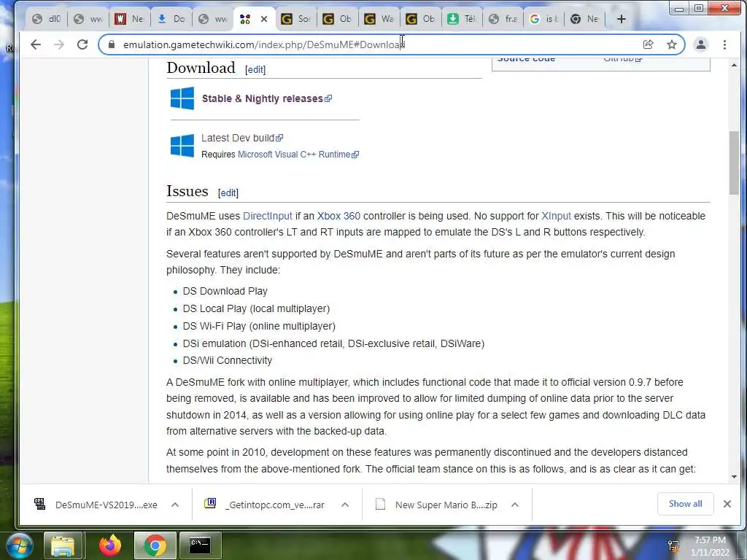
Task: Open Command Prompt from taskbar
Action: coord(200,545)
